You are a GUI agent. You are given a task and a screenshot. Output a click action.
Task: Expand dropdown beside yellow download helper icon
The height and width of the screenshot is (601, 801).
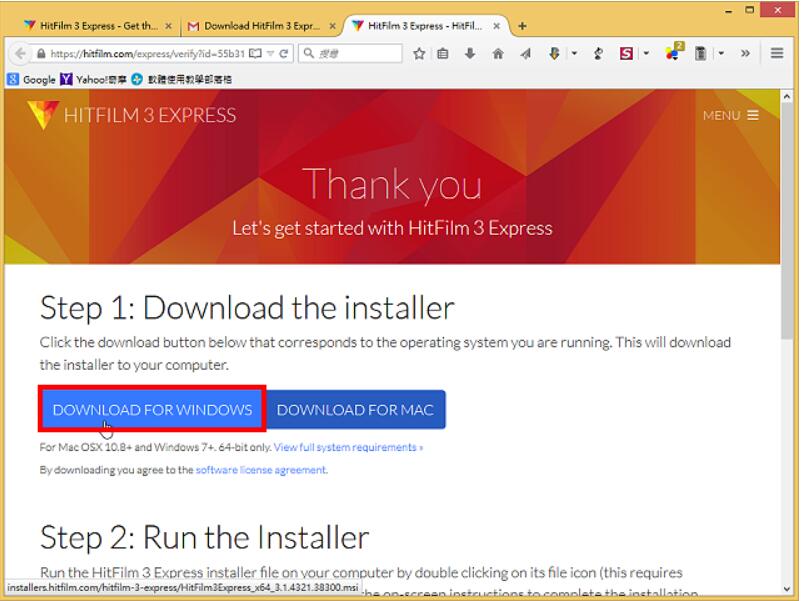(574, 53)
